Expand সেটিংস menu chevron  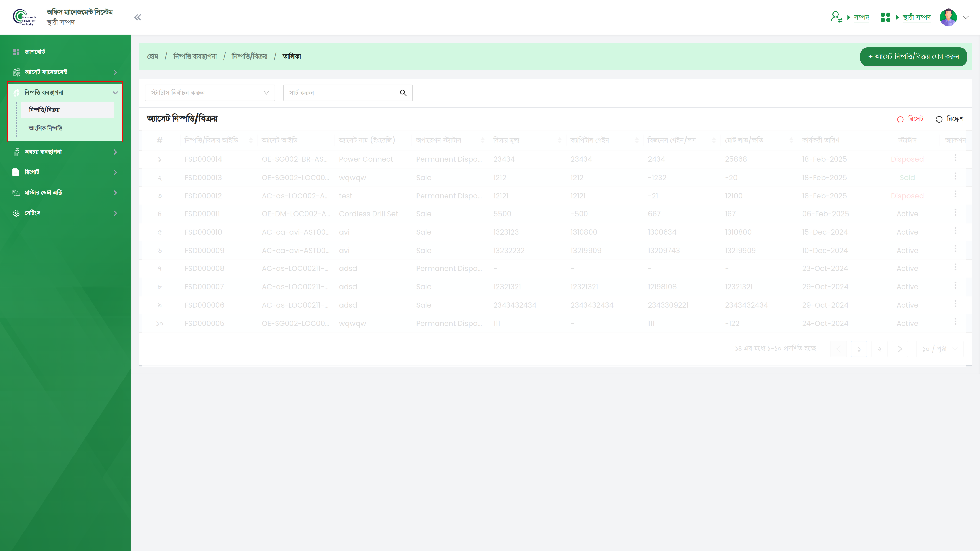(115, 213)
